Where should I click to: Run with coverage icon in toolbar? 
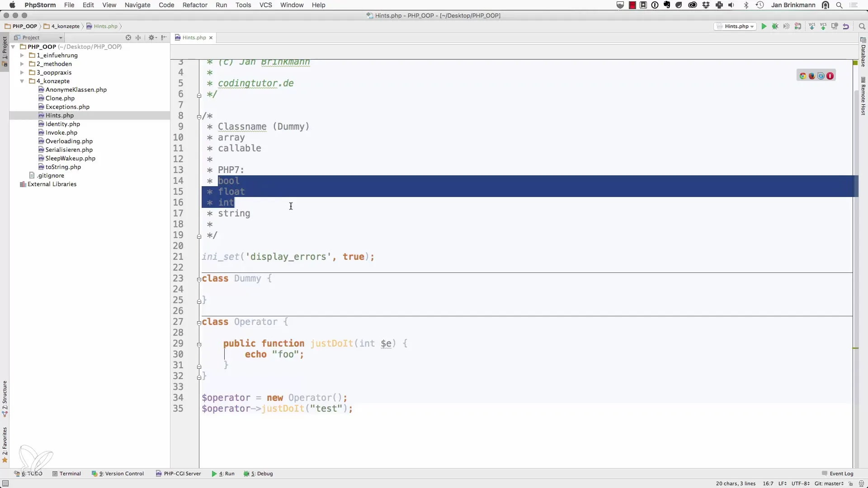tap(787, 26)
